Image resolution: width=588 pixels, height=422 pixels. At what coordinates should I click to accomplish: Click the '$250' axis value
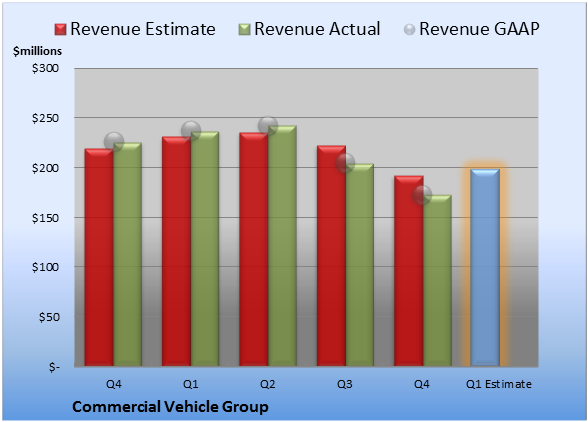[x=45, y=118]
